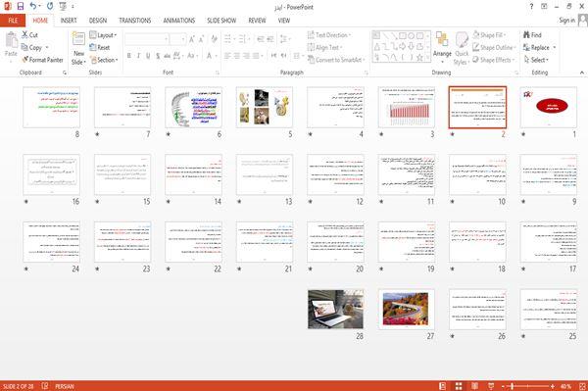Click Sign in link
Viewport: 588px width, 391px height.
pos(566,20)
